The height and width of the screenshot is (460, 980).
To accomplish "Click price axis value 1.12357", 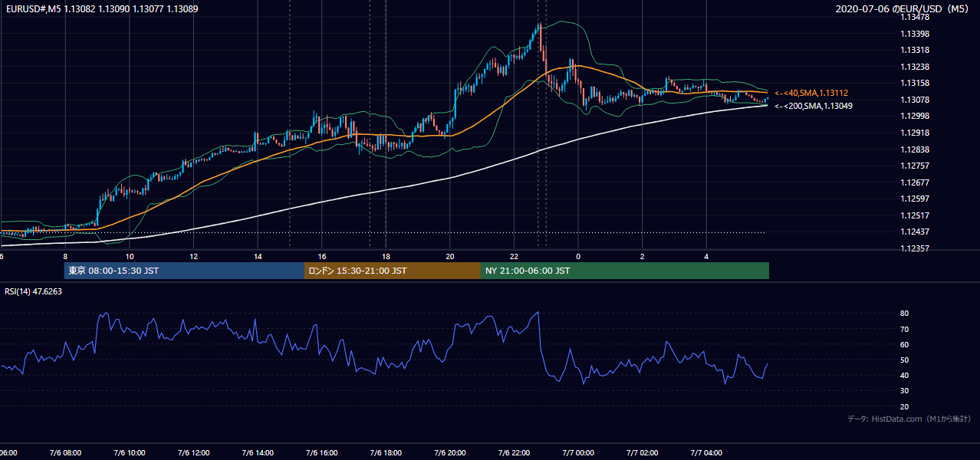I will [x=915, y=248].
